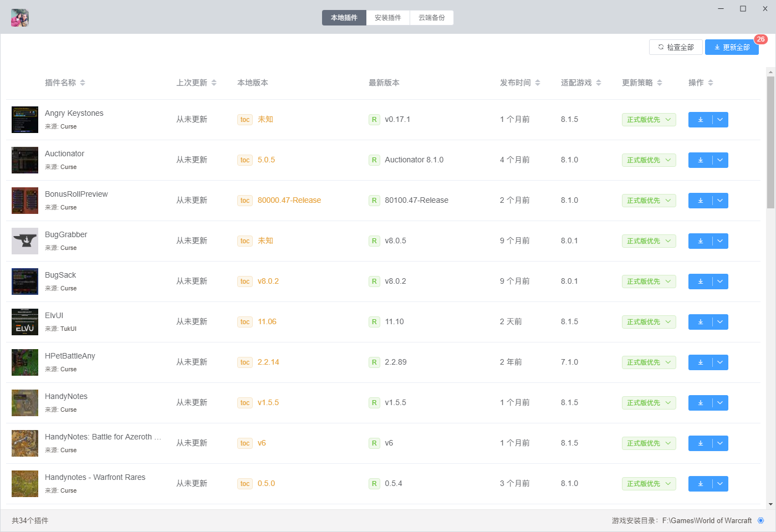This screenshot has height=532, width=776.
Task: Open update strategy dropdown for HPetBattleAny
Action: pos(649,362)
